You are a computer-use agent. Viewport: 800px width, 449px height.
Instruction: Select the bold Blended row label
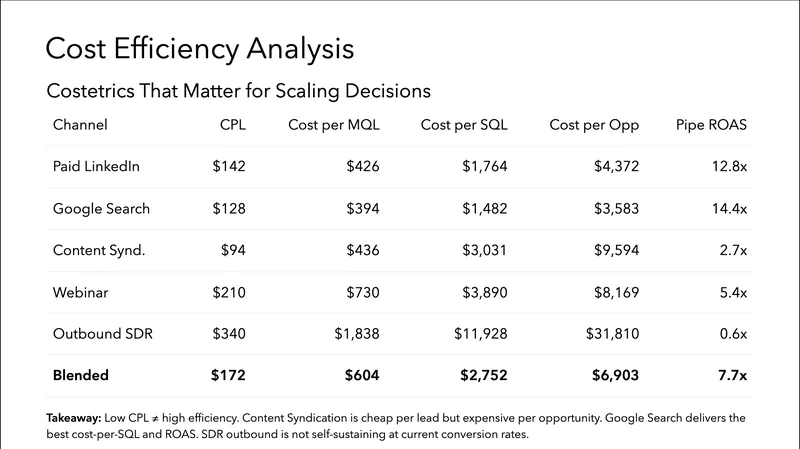click(81, 376)
